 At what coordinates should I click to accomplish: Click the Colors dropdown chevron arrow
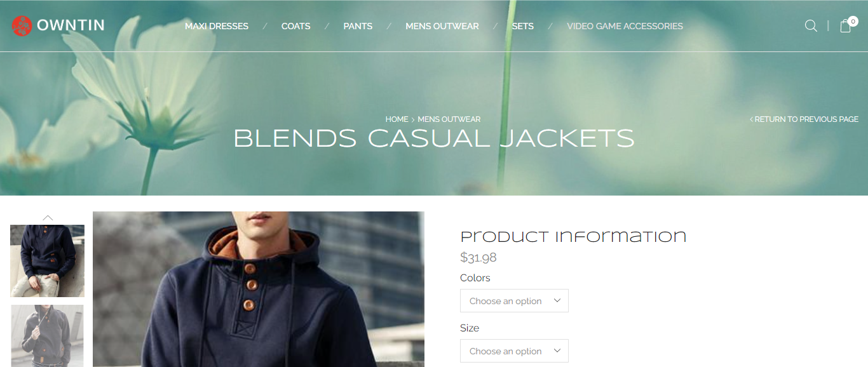click(x=557, y=300)
